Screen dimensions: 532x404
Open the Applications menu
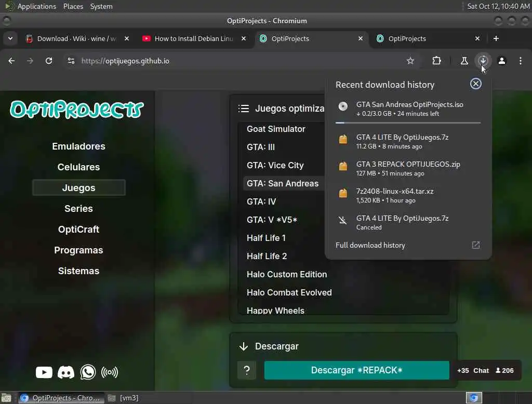click(x=37, y=6)
